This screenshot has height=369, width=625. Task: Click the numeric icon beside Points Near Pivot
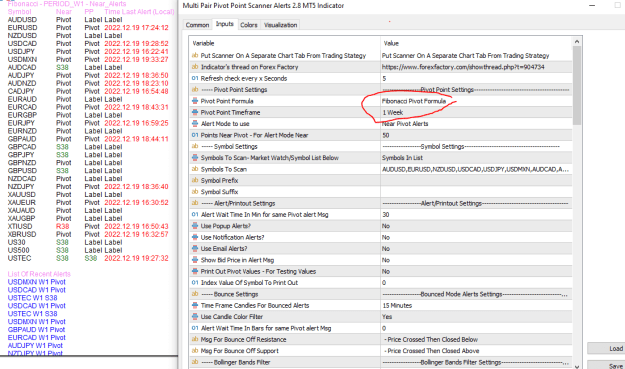tap(195, 135)
